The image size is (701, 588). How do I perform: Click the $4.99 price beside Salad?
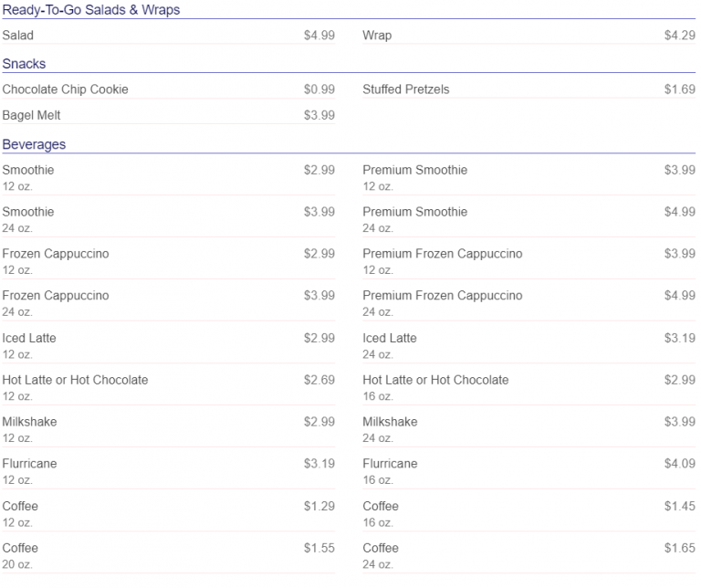[319, 36]
